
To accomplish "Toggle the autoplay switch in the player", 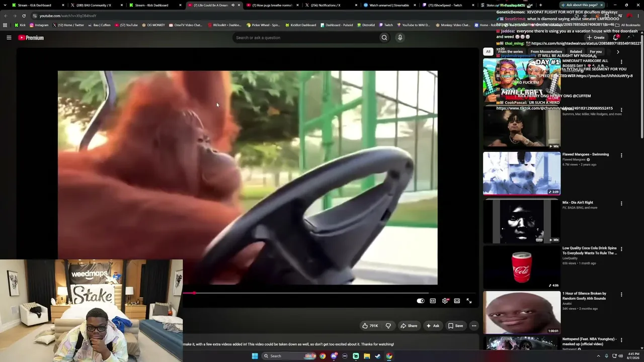I will pyautogui.click(x=421, y=301).
